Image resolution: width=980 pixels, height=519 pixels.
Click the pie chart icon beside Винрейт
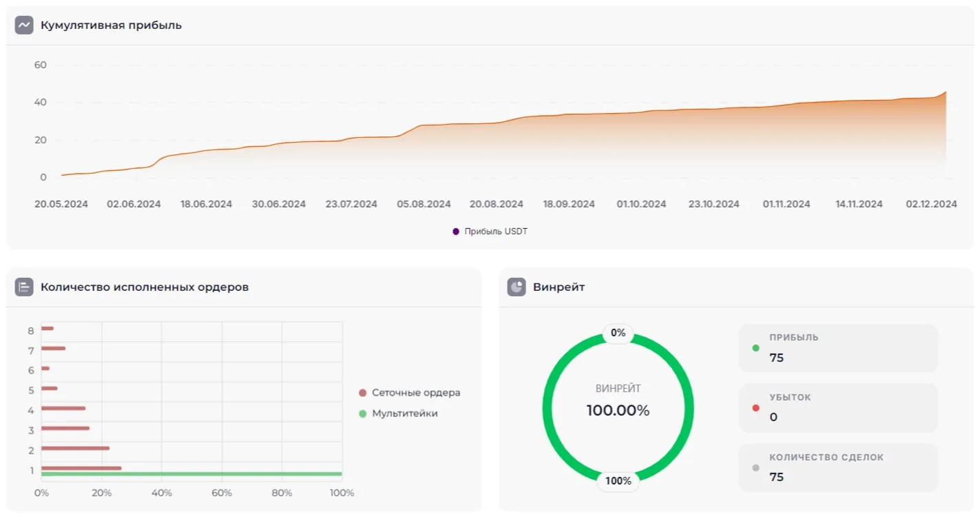tap(517, 287)
